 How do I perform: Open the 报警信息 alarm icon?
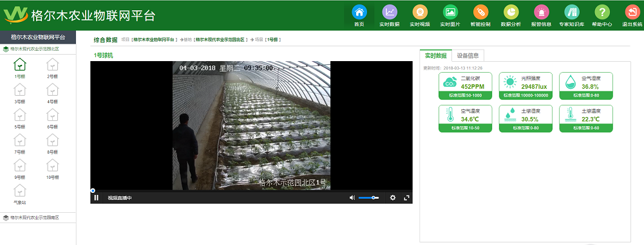[x=542, y=12]
